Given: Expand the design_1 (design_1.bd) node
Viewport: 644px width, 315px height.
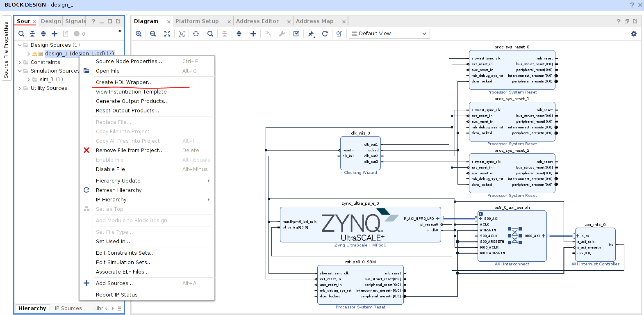Looking at the screenshot, I should coord(28,54).
